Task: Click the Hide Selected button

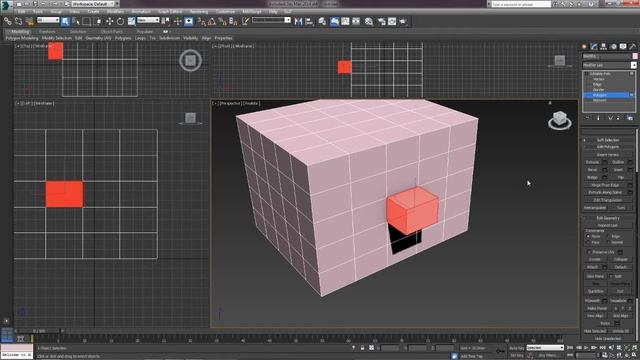Action: tap(595, 331)
